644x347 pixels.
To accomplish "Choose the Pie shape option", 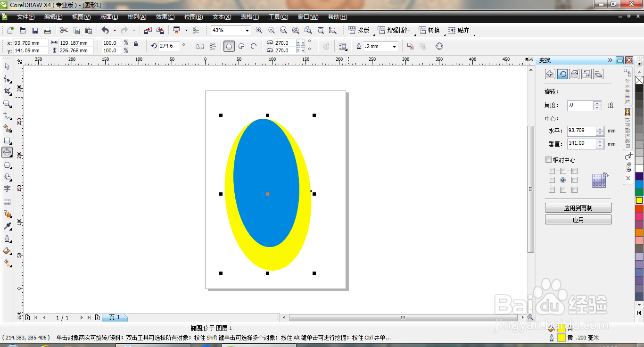I will (241, 46).
